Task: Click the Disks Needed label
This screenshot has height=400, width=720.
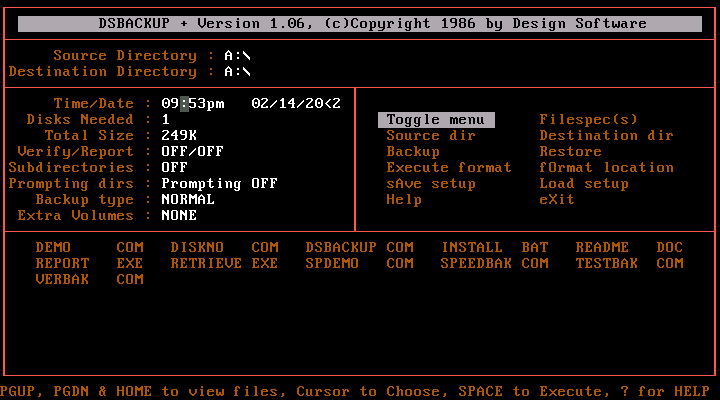Action: tap(80, 120)
